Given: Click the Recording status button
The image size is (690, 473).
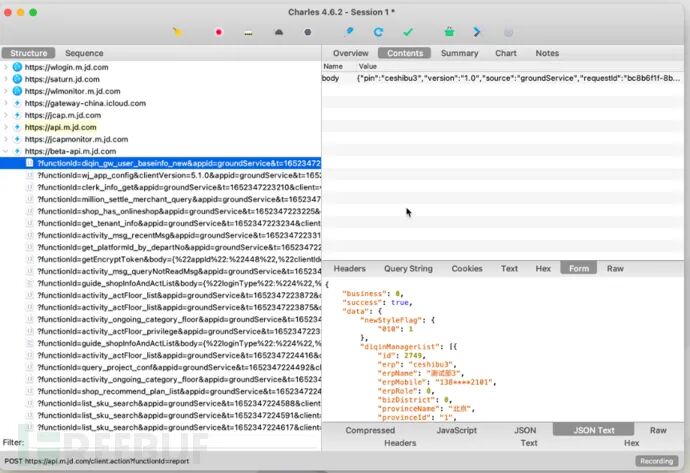Looking at the screenshot, I should (657, 461).
